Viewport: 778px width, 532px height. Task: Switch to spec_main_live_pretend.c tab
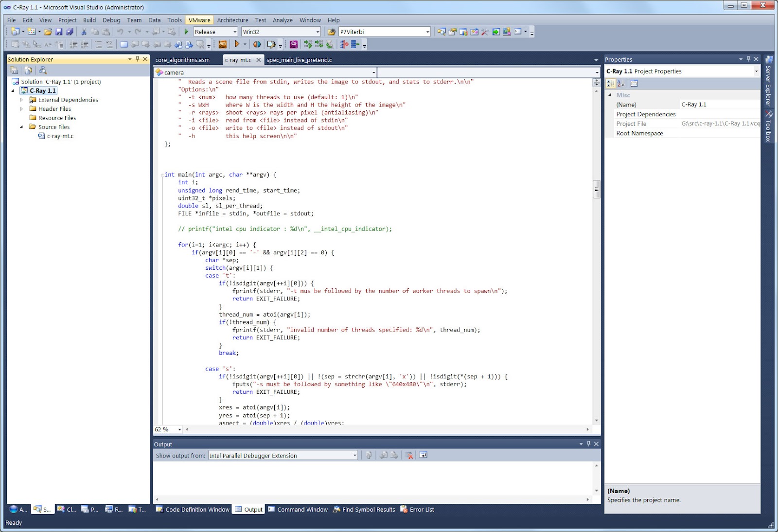coord(299,60)
